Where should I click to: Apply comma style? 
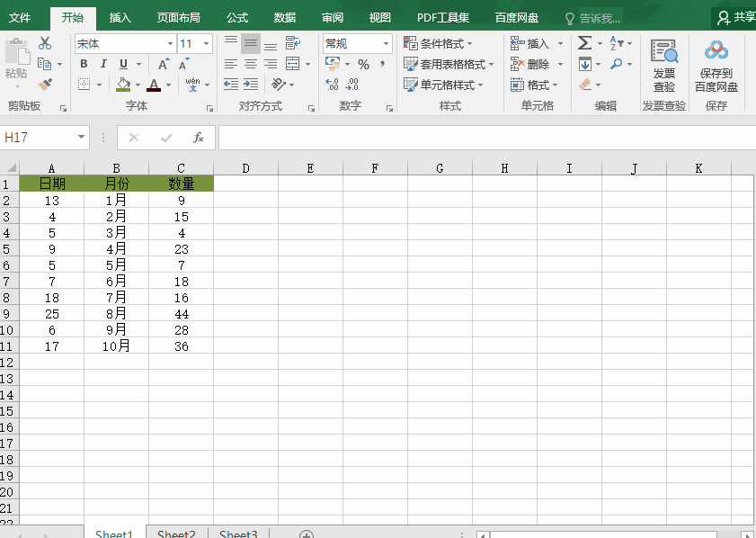[x=382, y=64]
